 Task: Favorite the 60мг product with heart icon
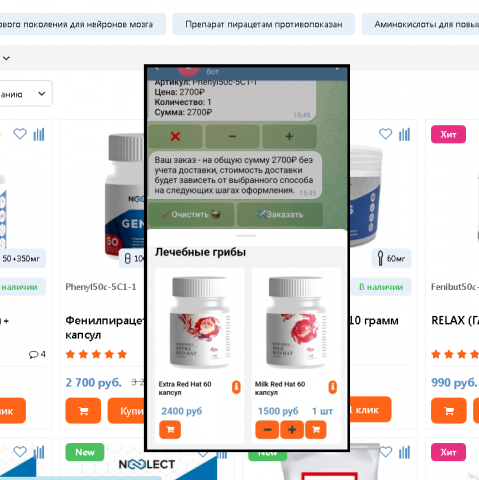(386, 134)
